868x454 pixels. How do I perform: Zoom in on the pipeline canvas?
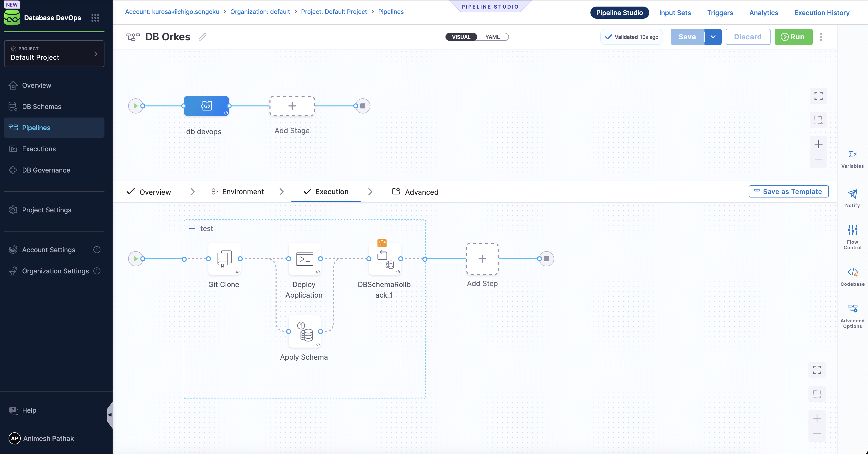819,144
